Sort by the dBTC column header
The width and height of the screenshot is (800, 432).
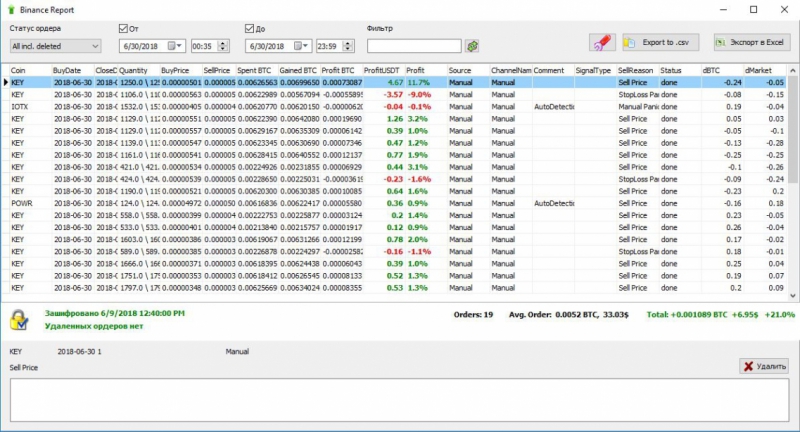[722, 70]
